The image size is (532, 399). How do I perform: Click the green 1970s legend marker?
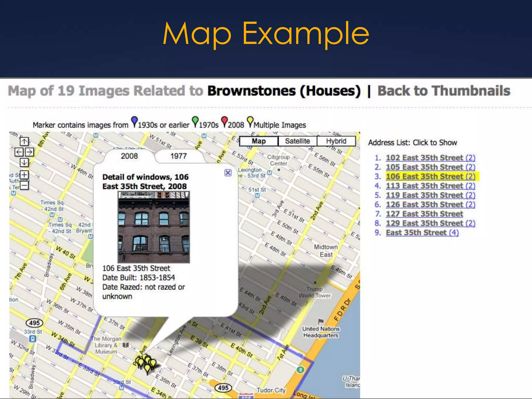(195, 122)
